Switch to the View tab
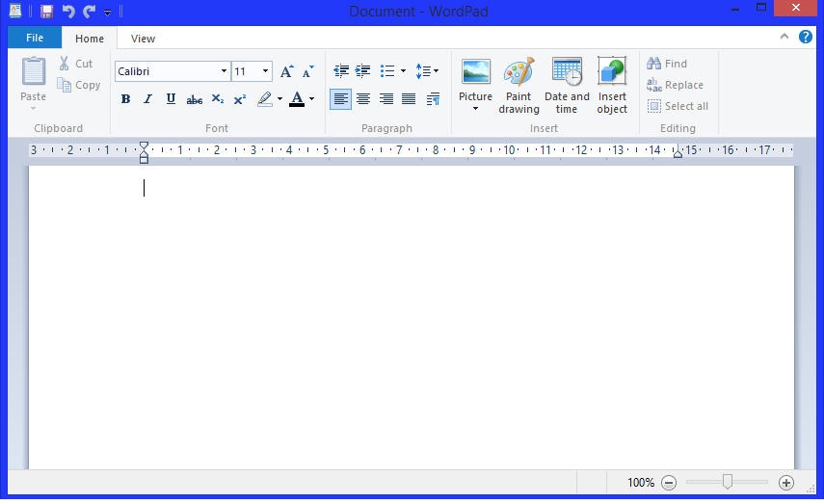Screen dimensions: 824x504 143,39
